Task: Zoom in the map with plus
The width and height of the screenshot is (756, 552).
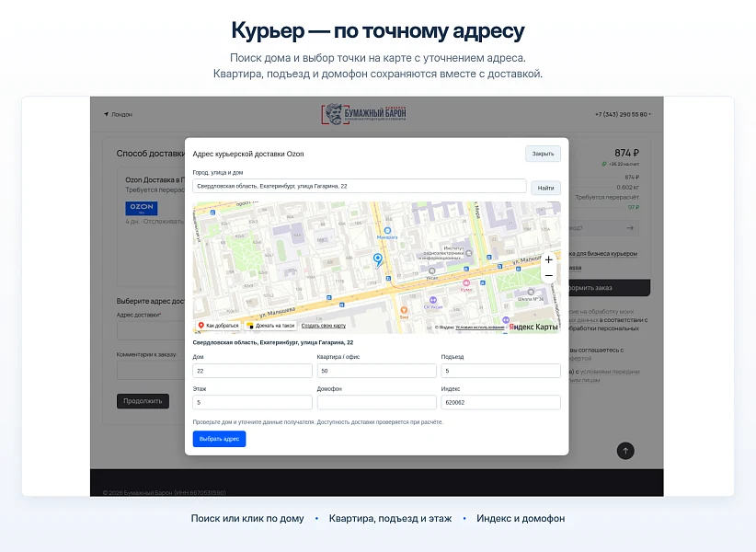Action: tap(548, 259)
